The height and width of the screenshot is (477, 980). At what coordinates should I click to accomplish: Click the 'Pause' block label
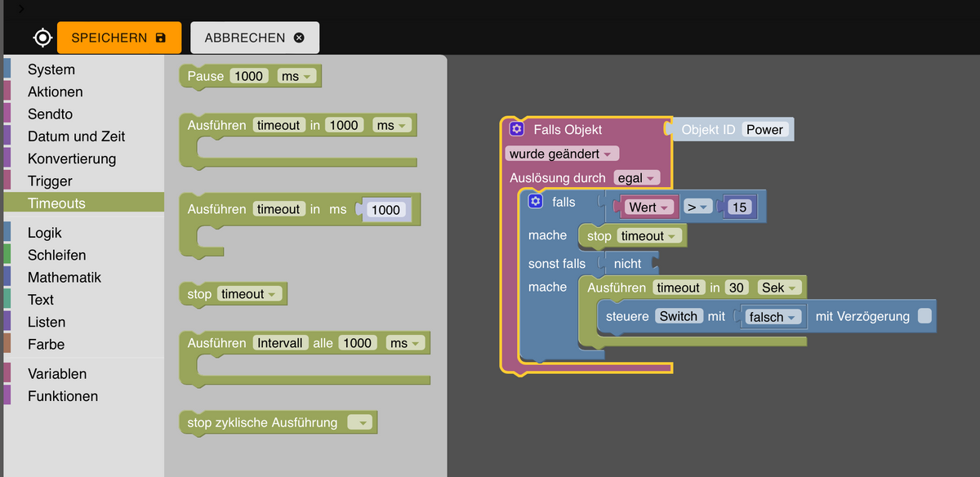pos(206,76)
